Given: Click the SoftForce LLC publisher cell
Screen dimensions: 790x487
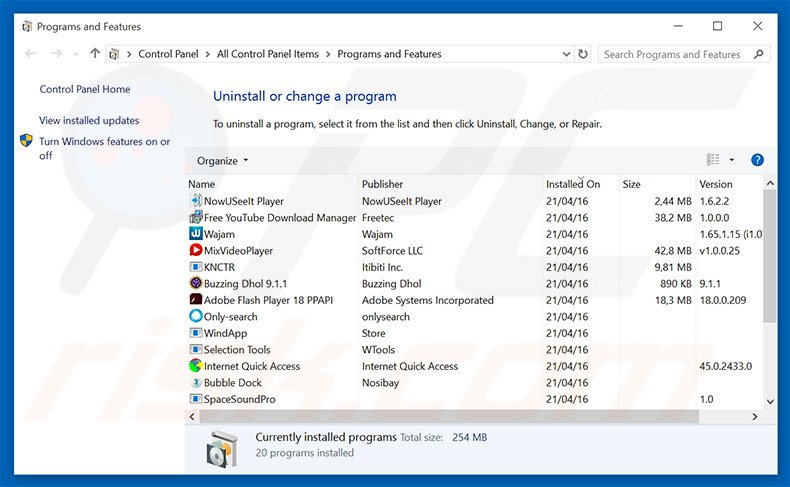Looking at the screenshot, I should tap(392, 251).
